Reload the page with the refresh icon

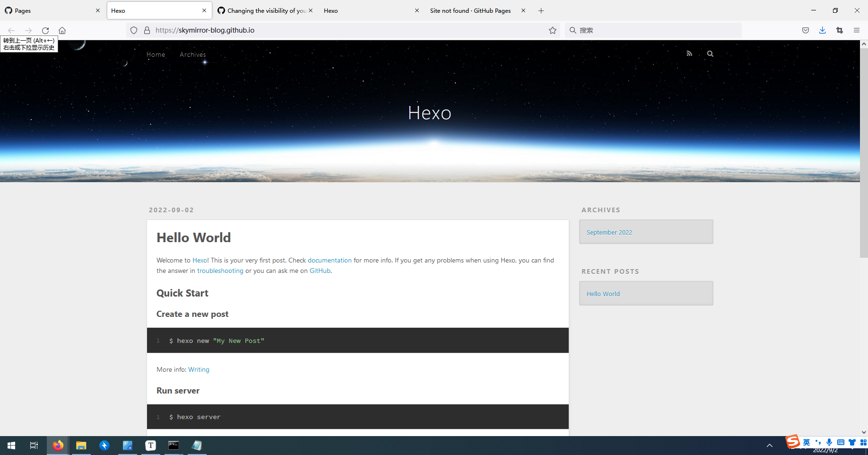(45, 30)
